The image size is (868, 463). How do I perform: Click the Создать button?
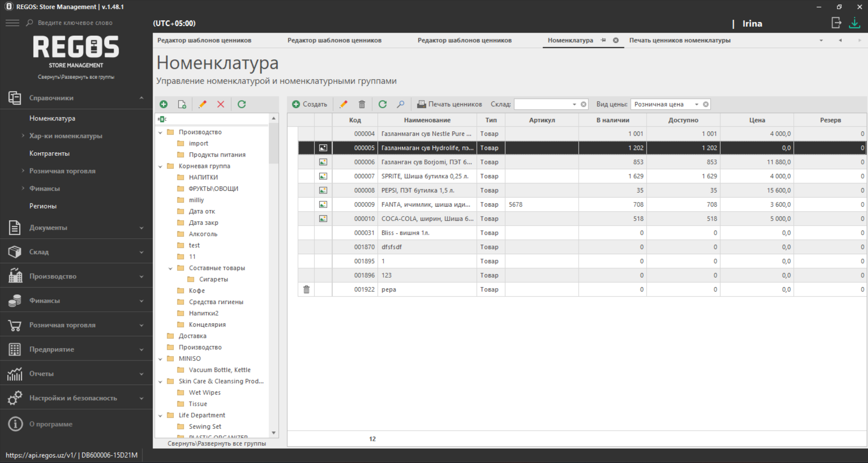[x=310, y=104]
